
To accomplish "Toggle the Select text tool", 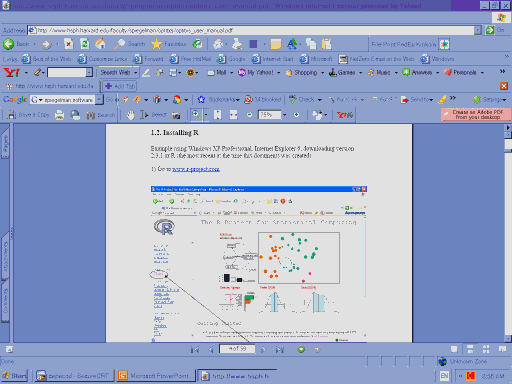I will pos(153,115).
